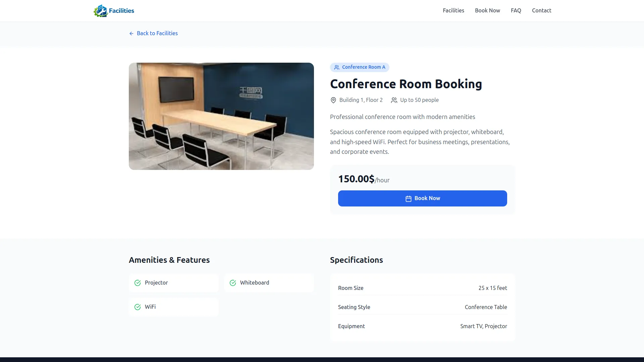Click the capacity people icon near Up to 50

394,100
